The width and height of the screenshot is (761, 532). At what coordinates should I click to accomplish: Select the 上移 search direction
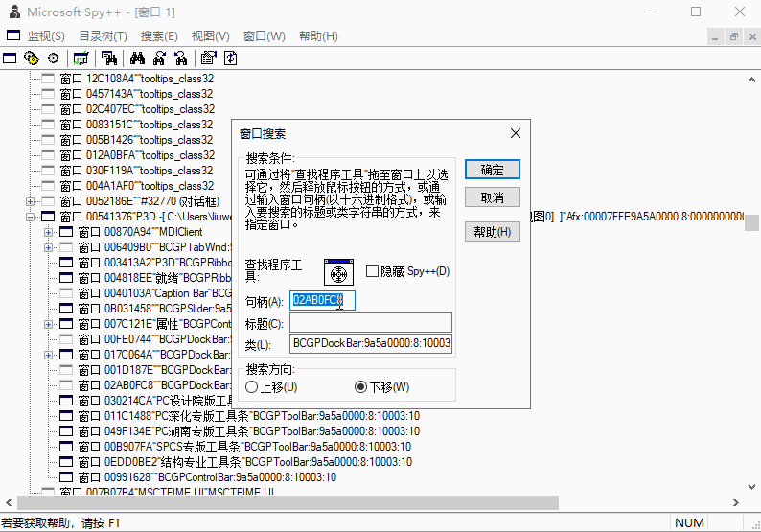(251, 387)
